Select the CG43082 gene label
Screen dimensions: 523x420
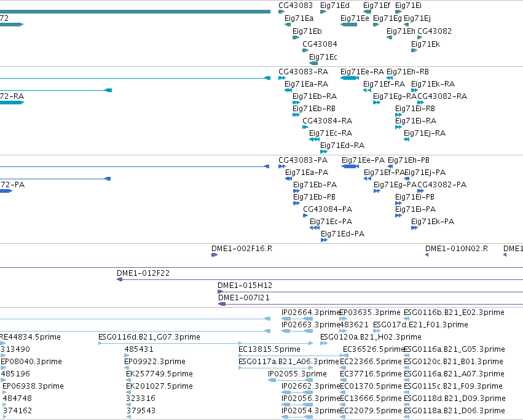435,31
